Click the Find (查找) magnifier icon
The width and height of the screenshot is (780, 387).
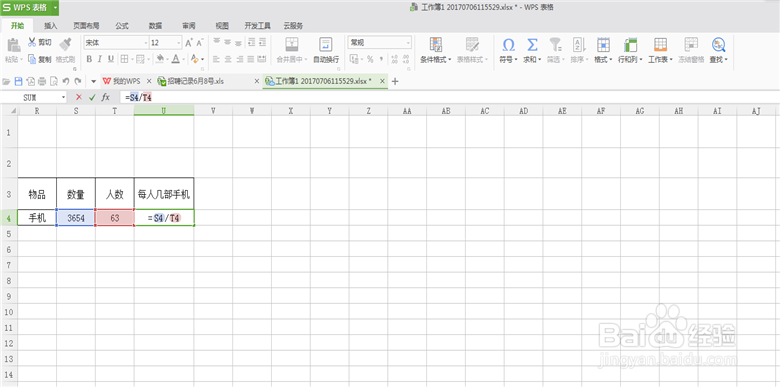point(718,45)
